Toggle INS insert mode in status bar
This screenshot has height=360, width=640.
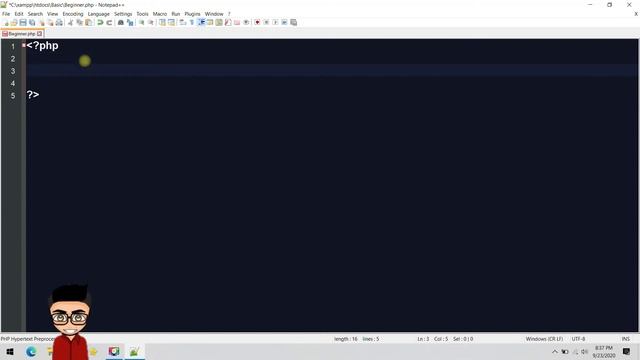[x=625, y=339]
